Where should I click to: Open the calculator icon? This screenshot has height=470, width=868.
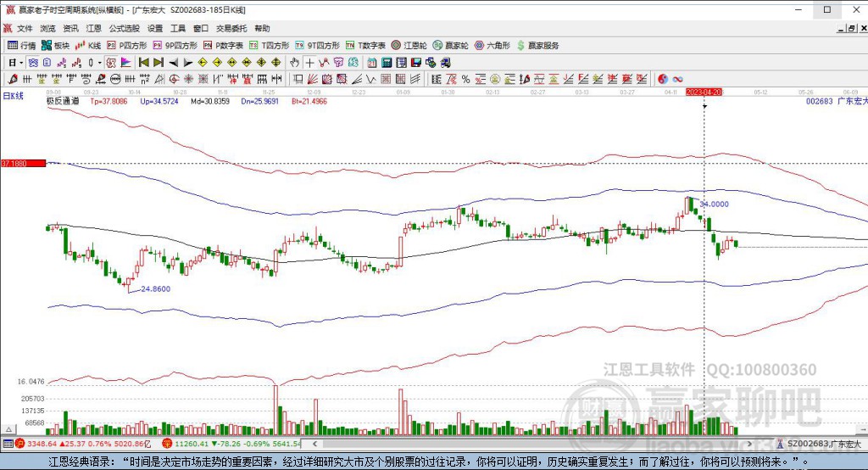point(387,63)
